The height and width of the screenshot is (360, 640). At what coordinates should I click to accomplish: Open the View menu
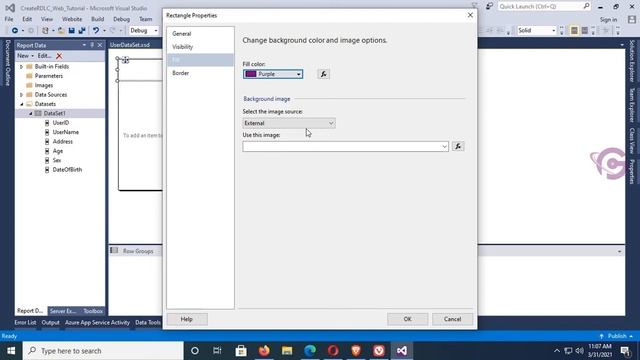click(47, 19)
